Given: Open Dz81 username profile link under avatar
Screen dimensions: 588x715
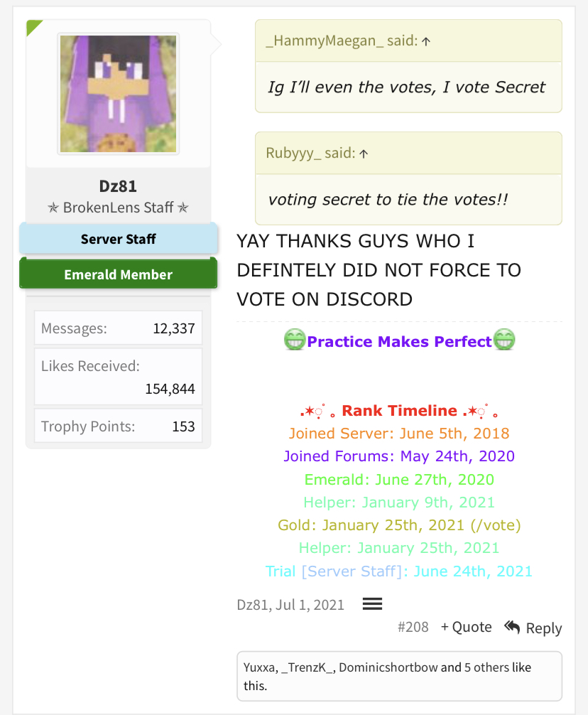Looking at the screenshot, I should pyautogui.click(x=118, y=186).
